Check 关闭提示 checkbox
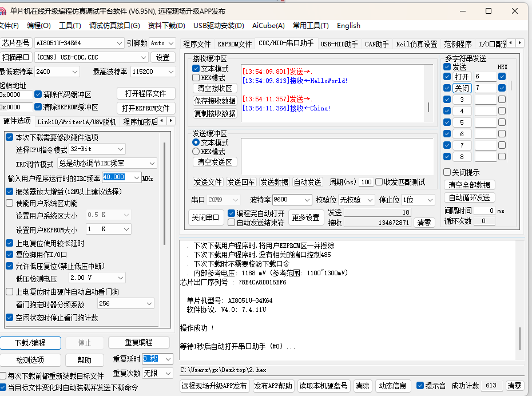This screenshot has height=396, width=532. tap(447, 172)
